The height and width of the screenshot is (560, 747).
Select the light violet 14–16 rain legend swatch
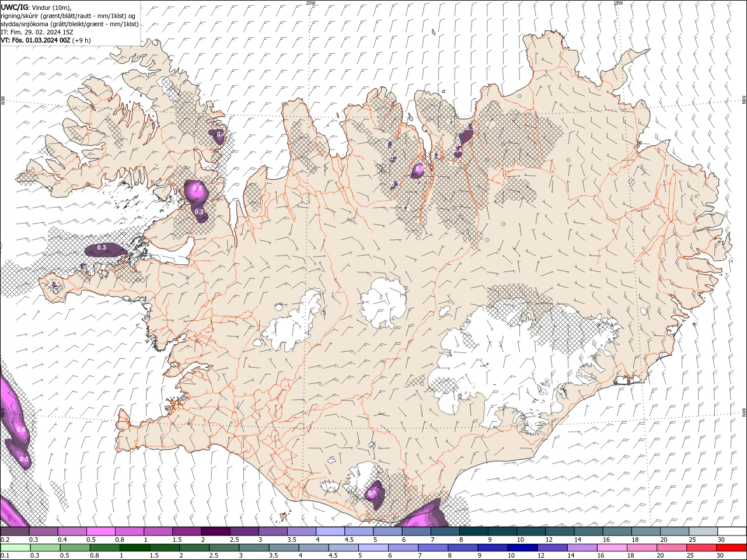point(582,548)
